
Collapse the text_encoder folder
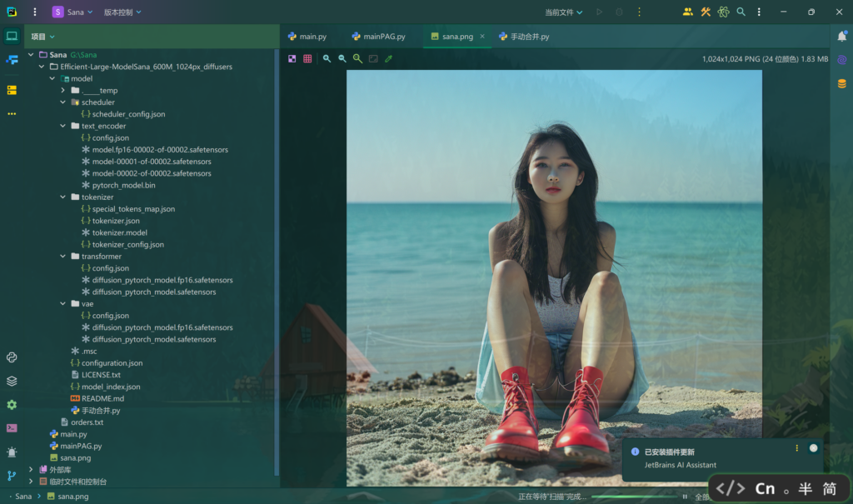click(x=62, y=127)
